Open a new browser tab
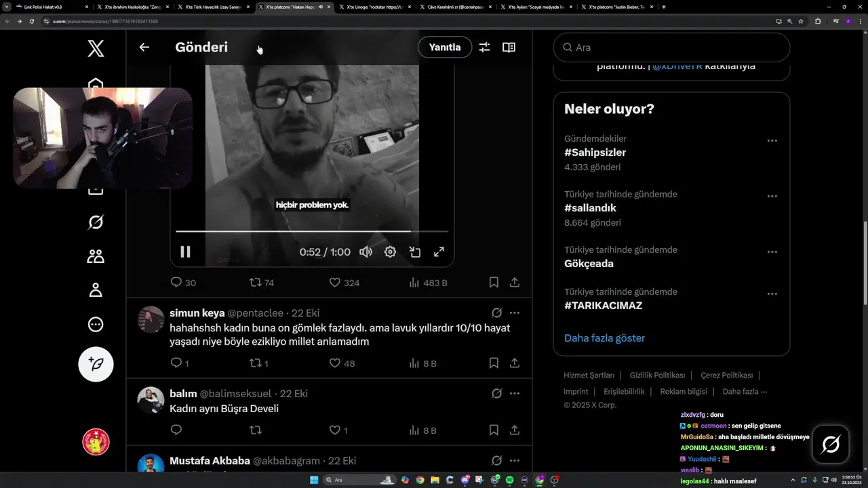This screenshot has width=868, height=488. [663, 7]
